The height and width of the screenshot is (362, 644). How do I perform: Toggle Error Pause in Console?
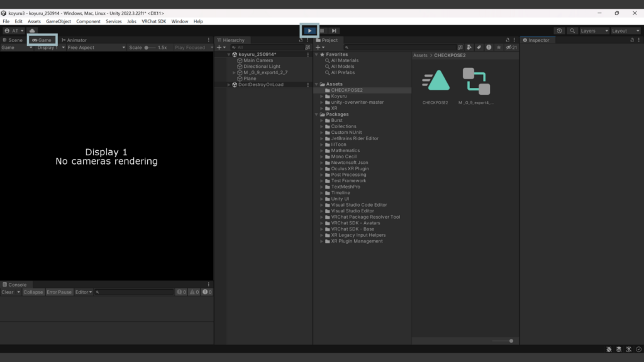59,292
